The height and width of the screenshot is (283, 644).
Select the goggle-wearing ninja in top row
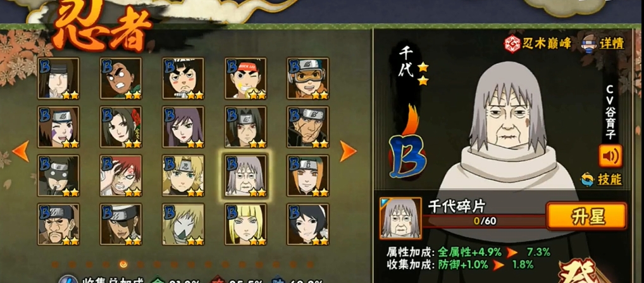(x=308, y=78)
